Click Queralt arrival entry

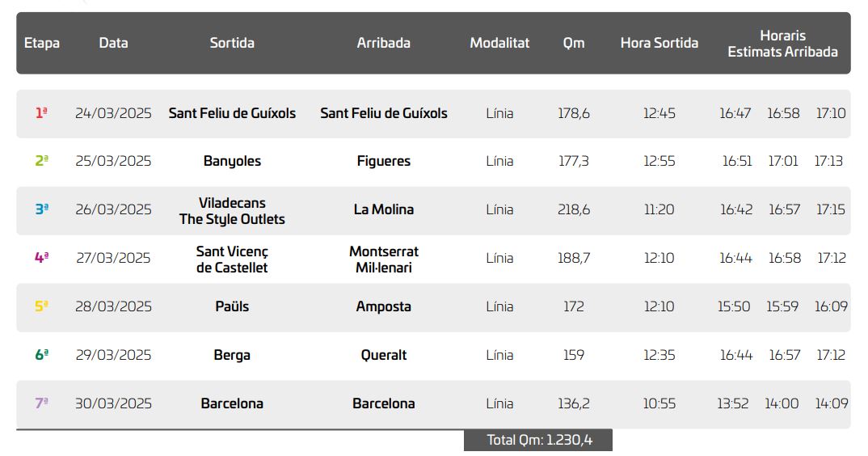[384, 355]
